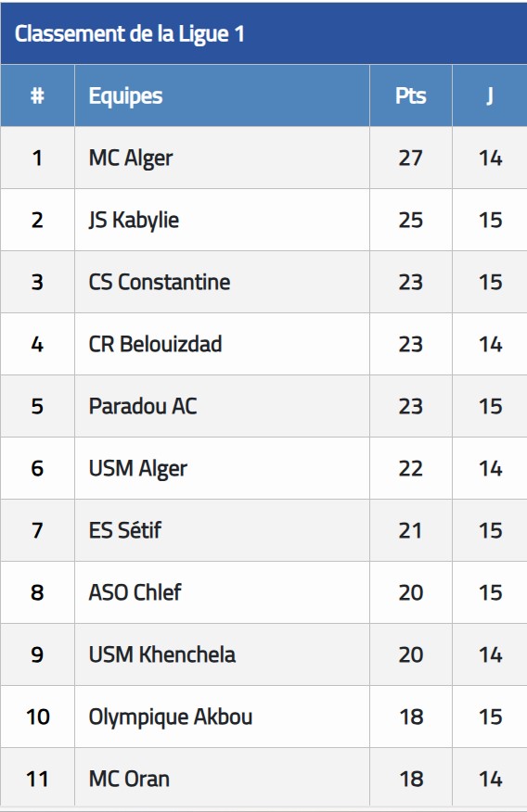Click the Classement de la Ligue 1 title
The image size is (527, 812).
pyautogui.click(x=130, y=34)
